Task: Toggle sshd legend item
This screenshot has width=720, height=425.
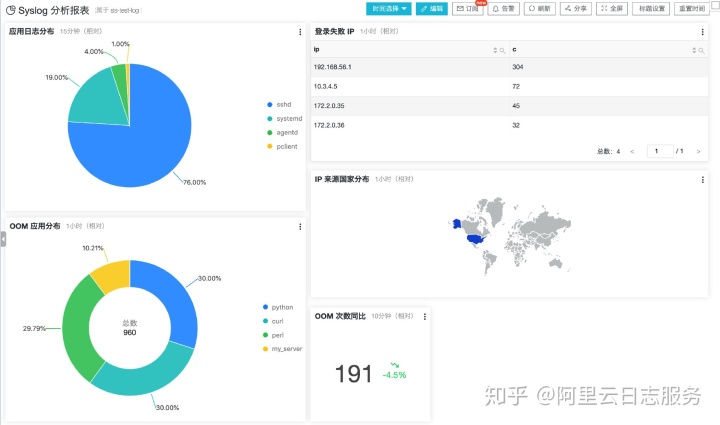Action: [279, 105]
